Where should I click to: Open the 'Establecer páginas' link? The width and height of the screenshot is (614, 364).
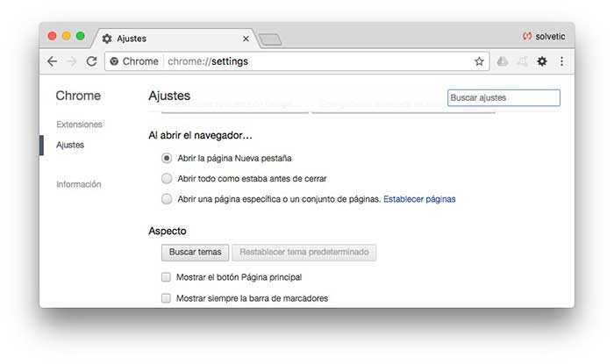419,199
